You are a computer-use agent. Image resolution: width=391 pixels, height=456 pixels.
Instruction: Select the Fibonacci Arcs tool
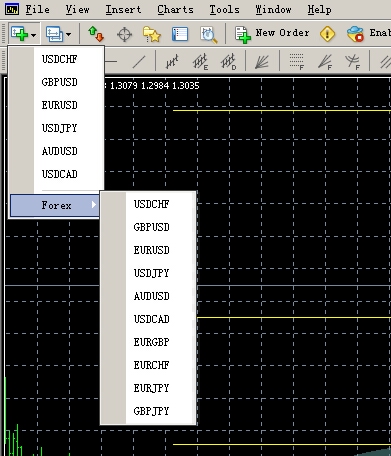[353, 62]
